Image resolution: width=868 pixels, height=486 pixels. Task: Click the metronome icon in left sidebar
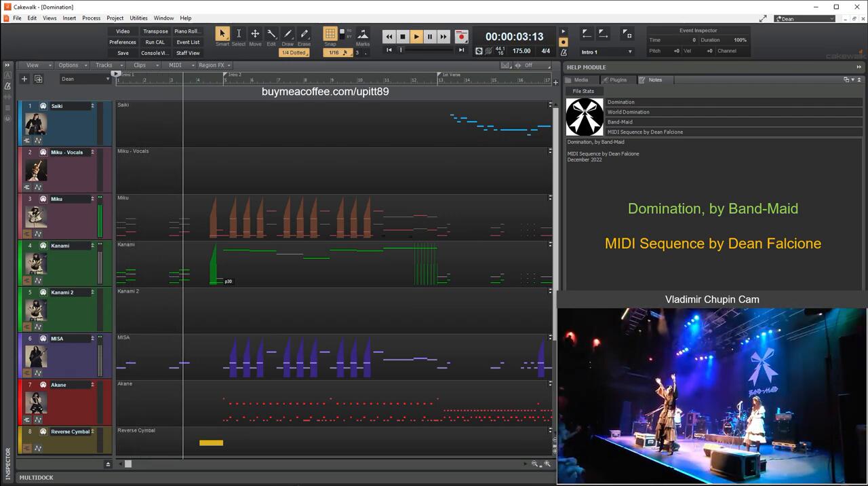coord(7,86)
